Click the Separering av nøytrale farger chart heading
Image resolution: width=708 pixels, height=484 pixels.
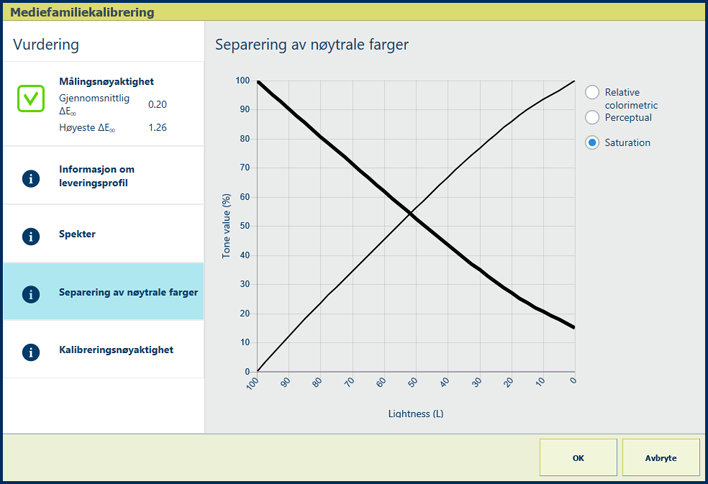[312, 45]
